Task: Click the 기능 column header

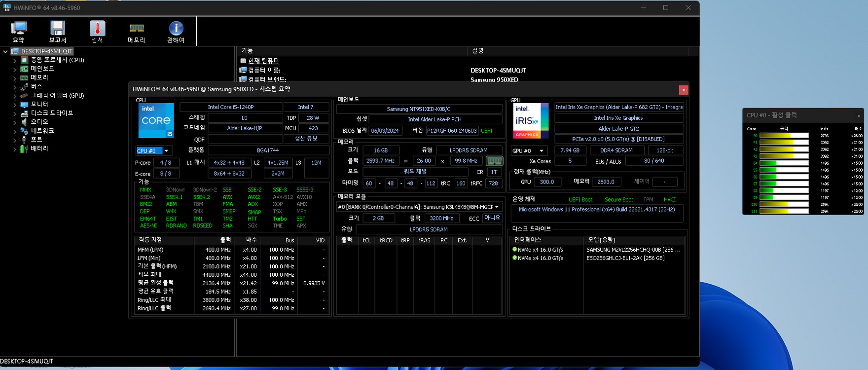Action: 352,51
